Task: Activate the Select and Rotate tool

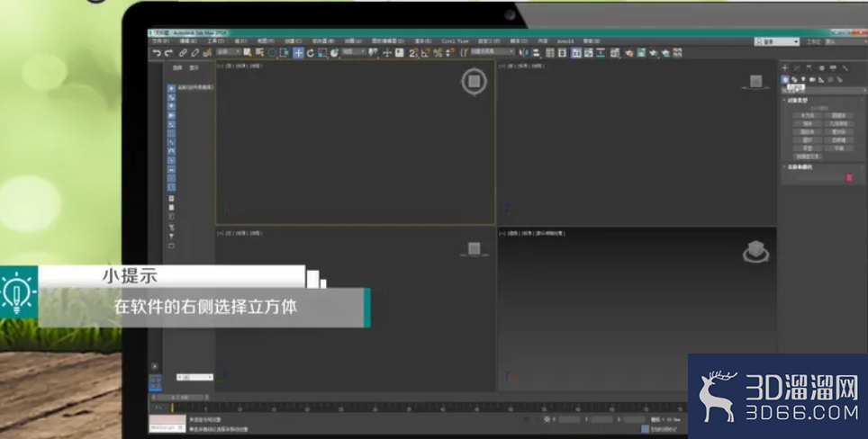Action: tap(310, 52)
